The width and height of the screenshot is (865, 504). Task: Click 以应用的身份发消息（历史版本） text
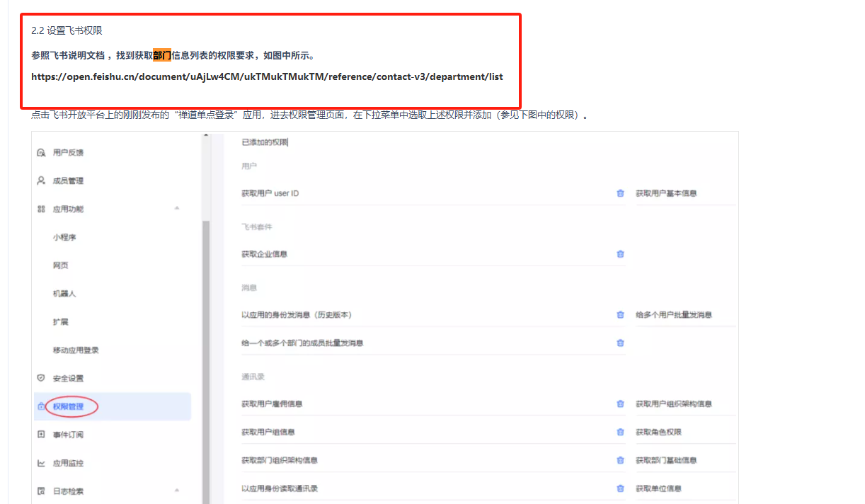[x=297, y=315]
